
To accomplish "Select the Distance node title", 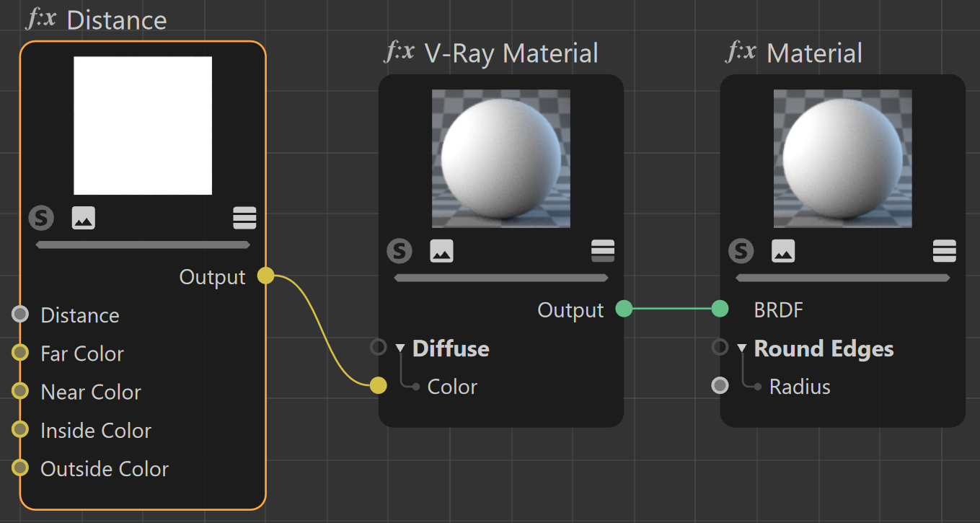I will pos(117,19).
